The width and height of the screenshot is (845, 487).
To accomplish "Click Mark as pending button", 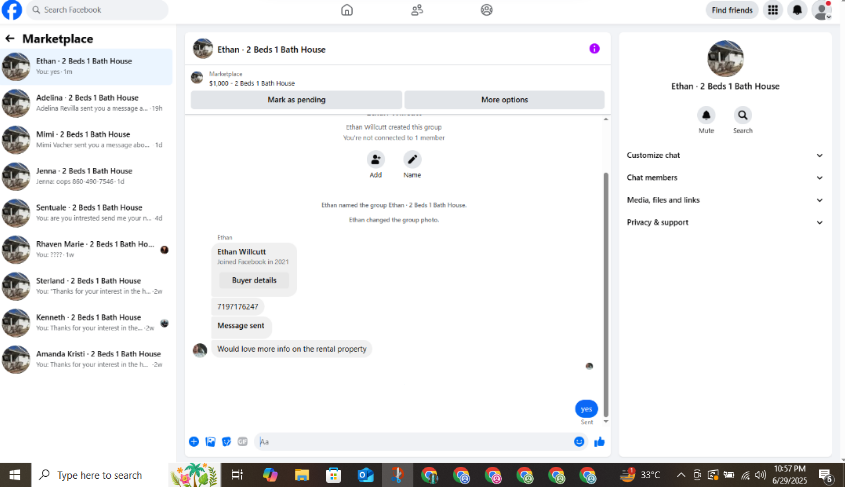I will click(296, 100).
